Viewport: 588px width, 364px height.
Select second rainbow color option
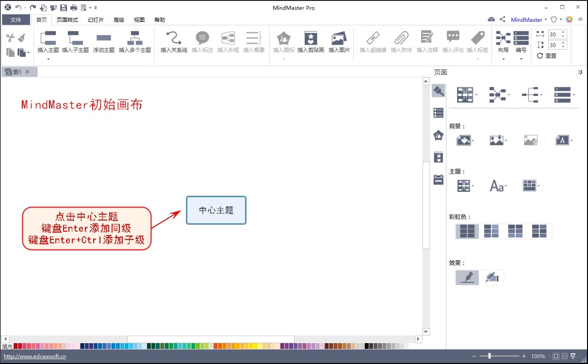pos(491,231)
